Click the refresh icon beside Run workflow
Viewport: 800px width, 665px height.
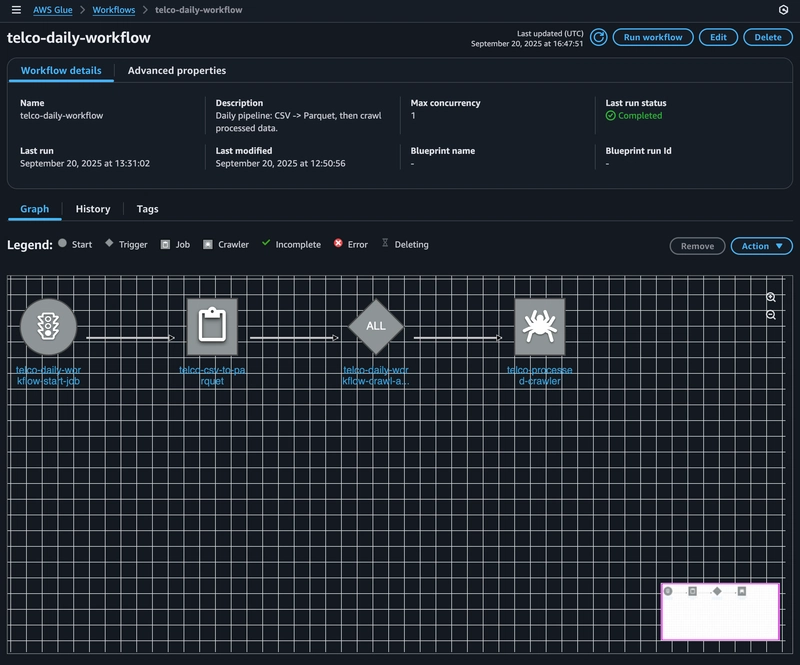coord(598,37)
